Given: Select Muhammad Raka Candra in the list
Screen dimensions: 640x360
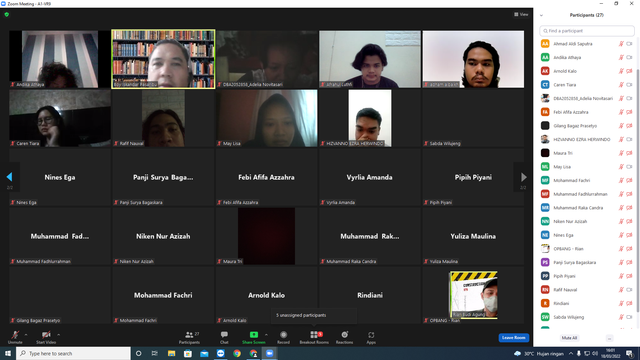Looking at the screenshot, I should point(587,208).
